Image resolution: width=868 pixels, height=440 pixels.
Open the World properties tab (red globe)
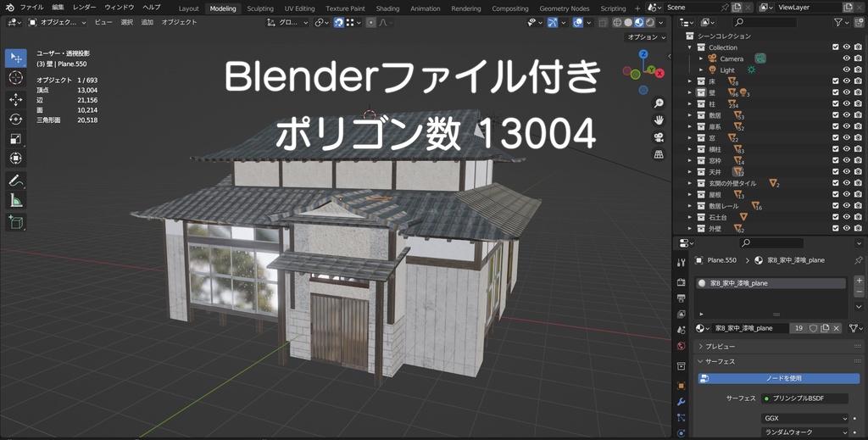pos(682,346)
